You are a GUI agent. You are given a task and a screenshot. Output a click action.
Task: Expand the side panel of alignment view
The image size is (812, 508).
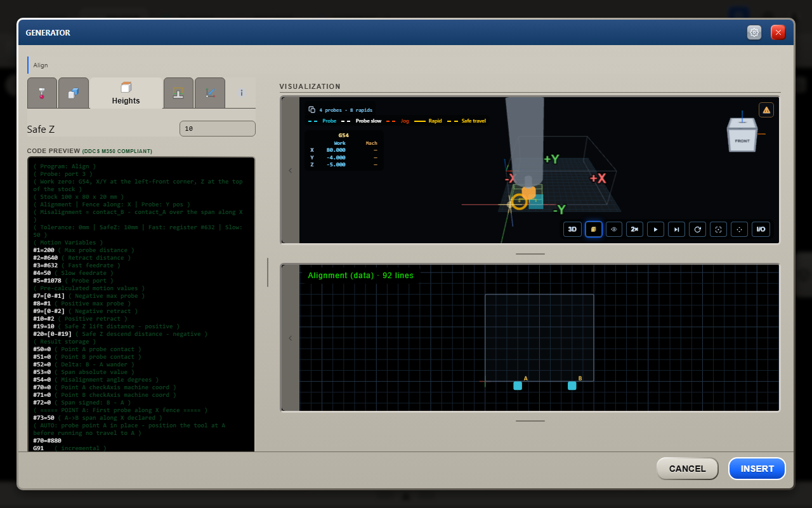[291, 338]
